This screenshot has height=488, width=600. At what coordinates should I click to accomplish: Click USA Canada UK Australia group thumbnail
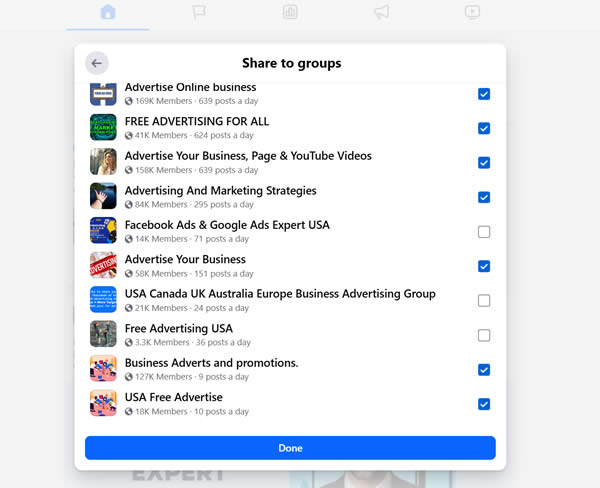[103, 299]
